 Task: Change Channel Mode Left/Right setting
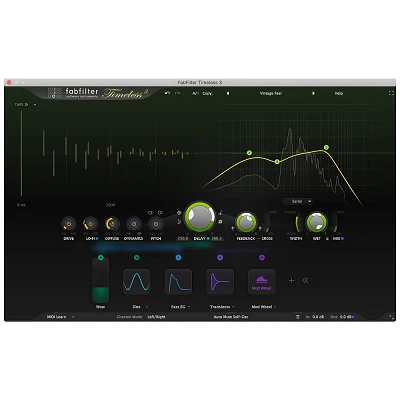pyautogui.click(x=156, y=317)
